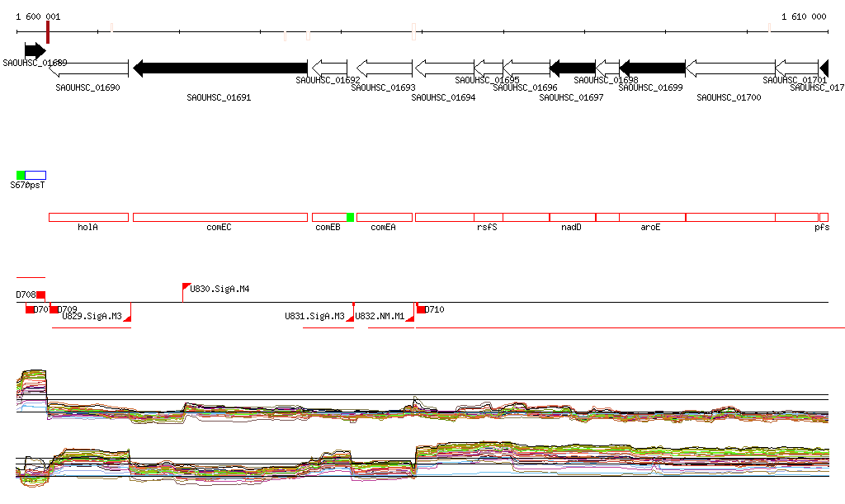Screen dimensions: 845x504
Task: Select the white SAOUHSC_01693 gene arrow
Action: coord(385,68)
